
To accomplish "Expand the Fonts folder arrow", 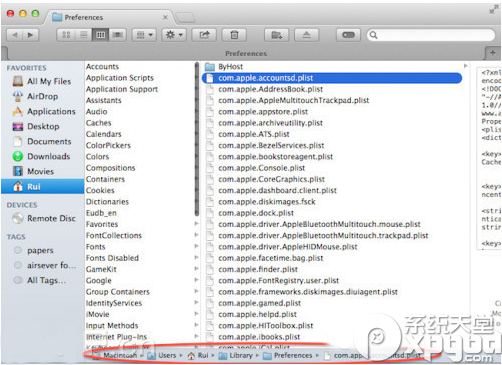I will [196, 246].
